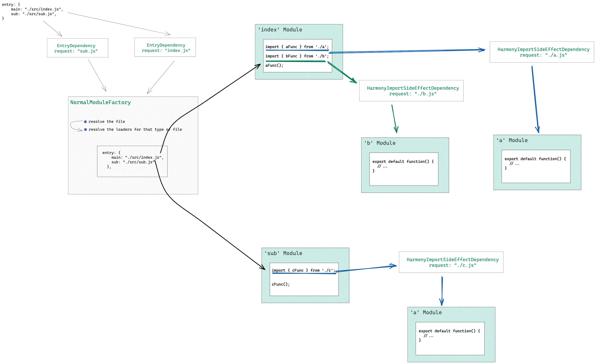The width and height of the screenshot is (596, 364).
Task: Select the HarmonyImportSideEffectDependency "./b.js" box
Action: [411, 91]
